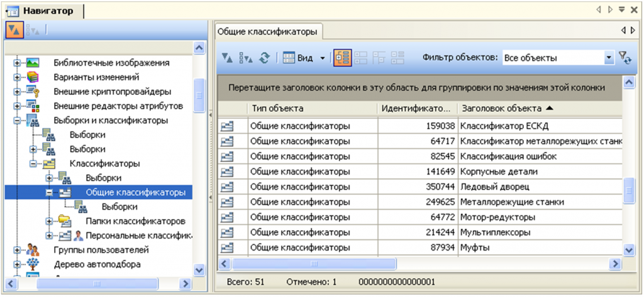The width and height of the screenshot is (644, 297).
Task: Click the Внешние редакторы атрибутов icon
Action: tap(33, 106)
